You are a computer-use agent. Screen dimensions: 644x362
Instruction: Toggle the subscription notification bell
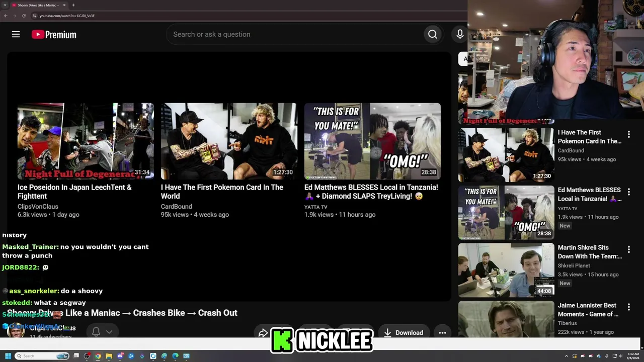pos(96,331)
